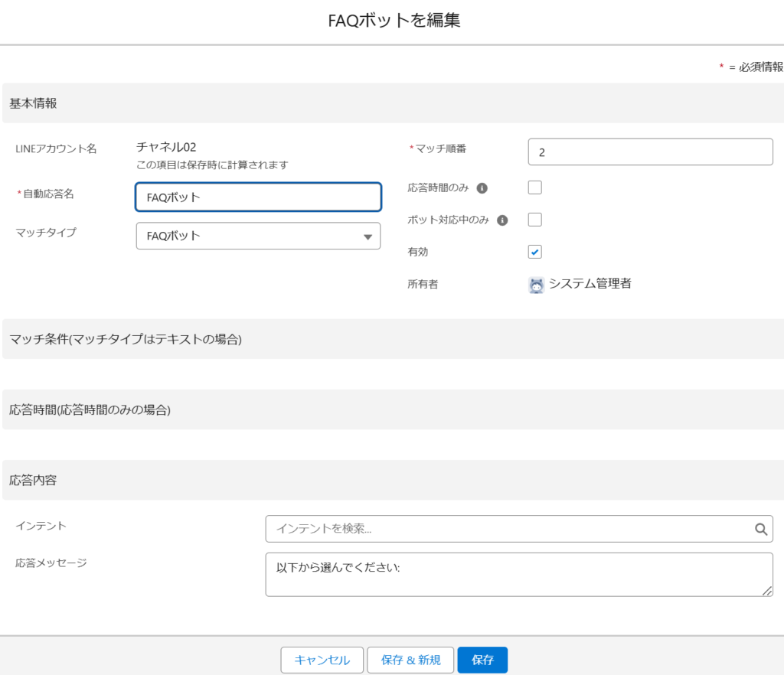The width and height of the screenshot is (784, 675).
Task: Uncheck the 有効 checkbox
Action: [535, 252]
